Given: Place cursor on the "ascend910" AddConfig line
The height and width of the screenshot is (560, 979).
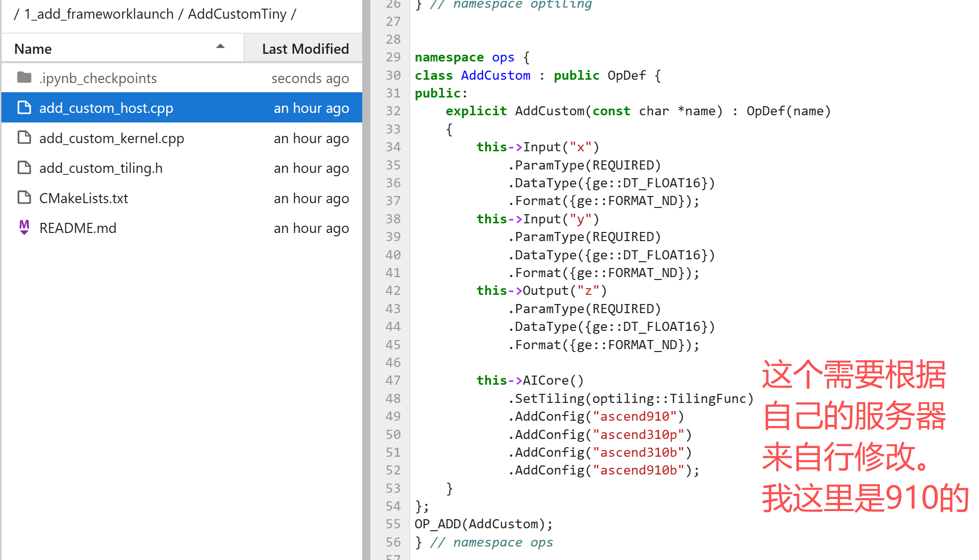Looking at the screenshot, I should point(596,416).
